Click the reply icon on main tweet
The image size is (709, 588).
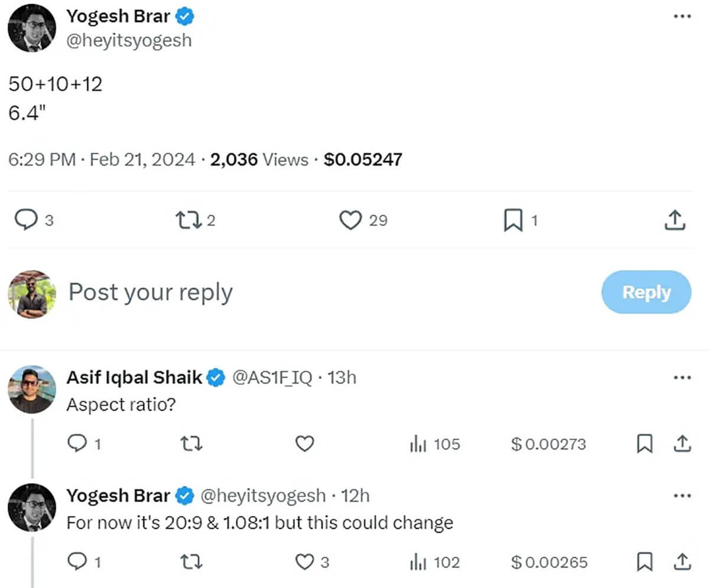pos(26,220)
